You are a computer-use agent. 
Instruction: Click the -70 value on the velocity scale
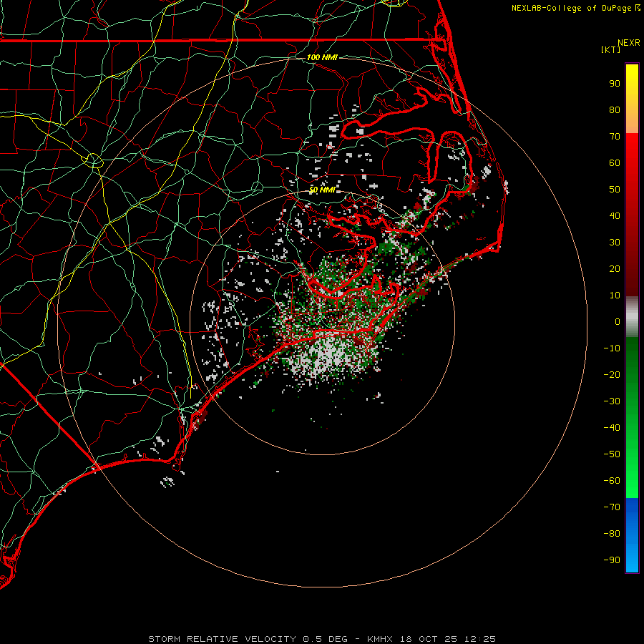[x=612, y=507]
